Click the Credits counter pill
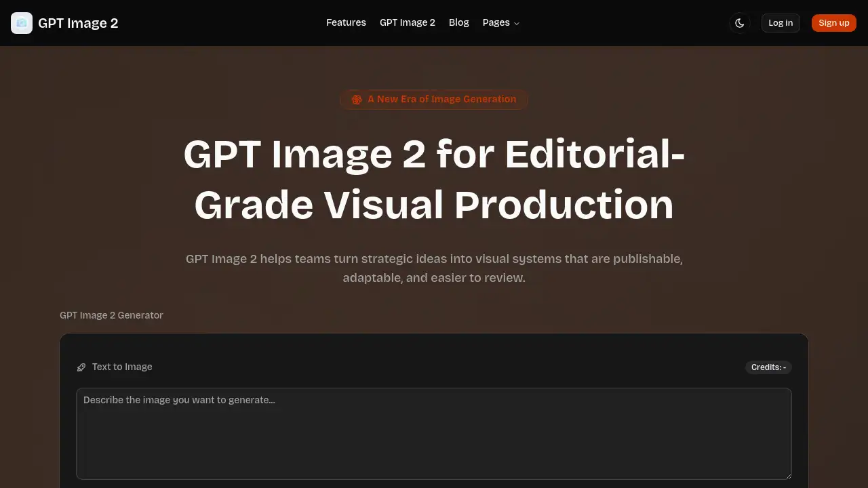 [768, 367]
